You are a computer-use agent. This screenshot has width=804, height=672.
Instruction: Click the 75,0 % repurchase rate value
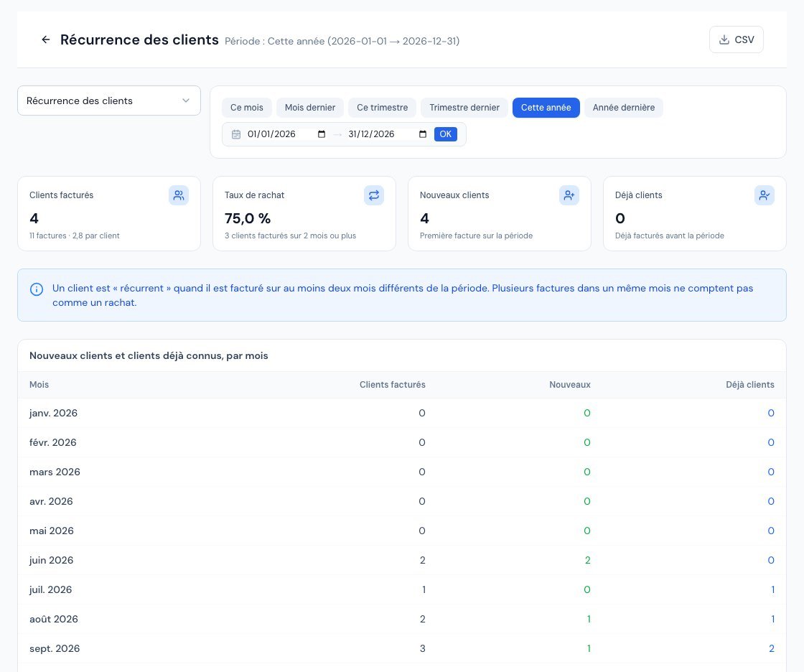(248, 218)
